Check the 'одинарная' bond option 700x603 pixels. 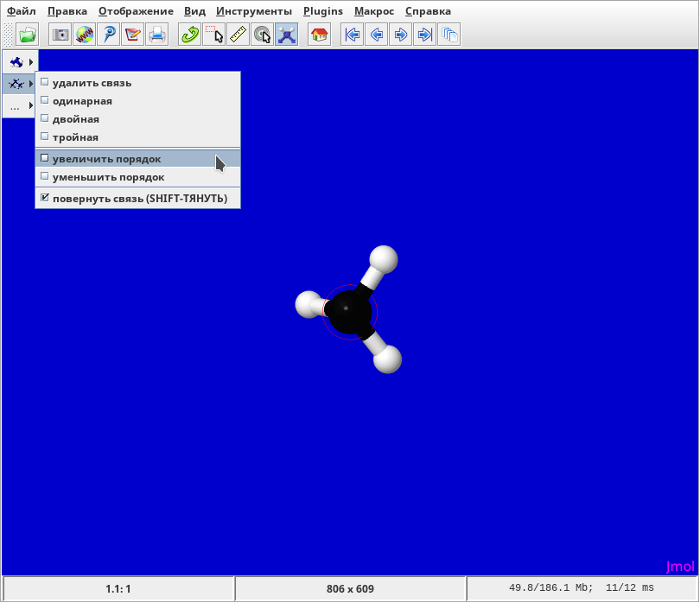(138, 101)
